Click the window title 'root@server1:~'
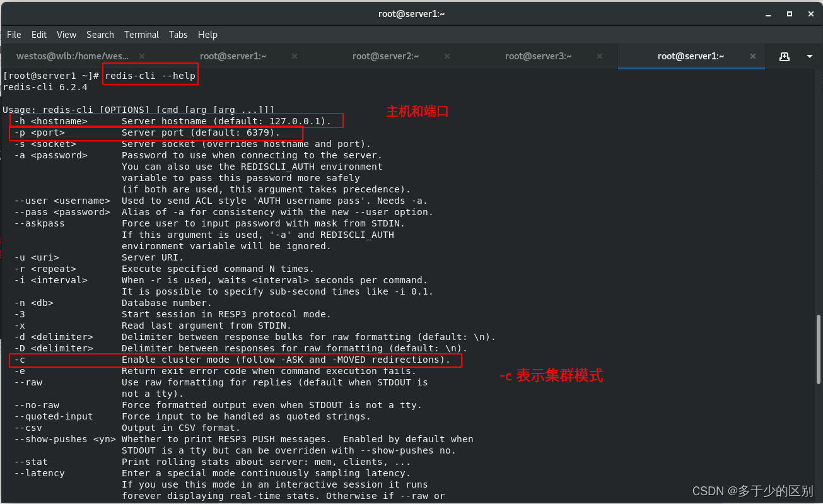This screenshot has height=504, width=823. coord(411,14)
